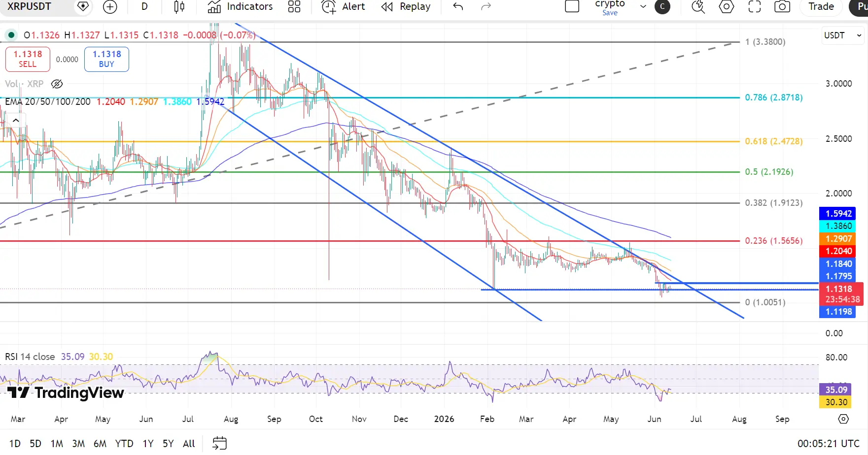Select the EMA 20/50/100/200 legend
868x455 pixels.
(48, 102)
